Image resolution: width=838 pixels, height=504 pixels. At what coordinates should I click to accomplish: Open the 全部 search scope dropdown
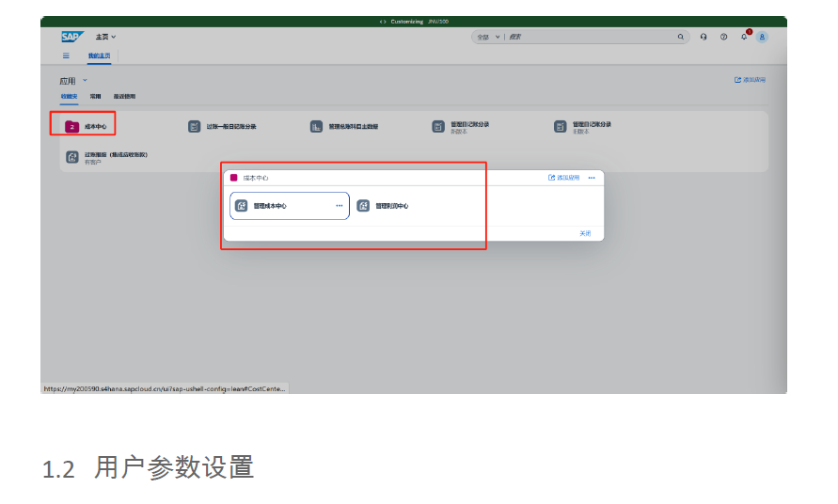click(488, 37)
